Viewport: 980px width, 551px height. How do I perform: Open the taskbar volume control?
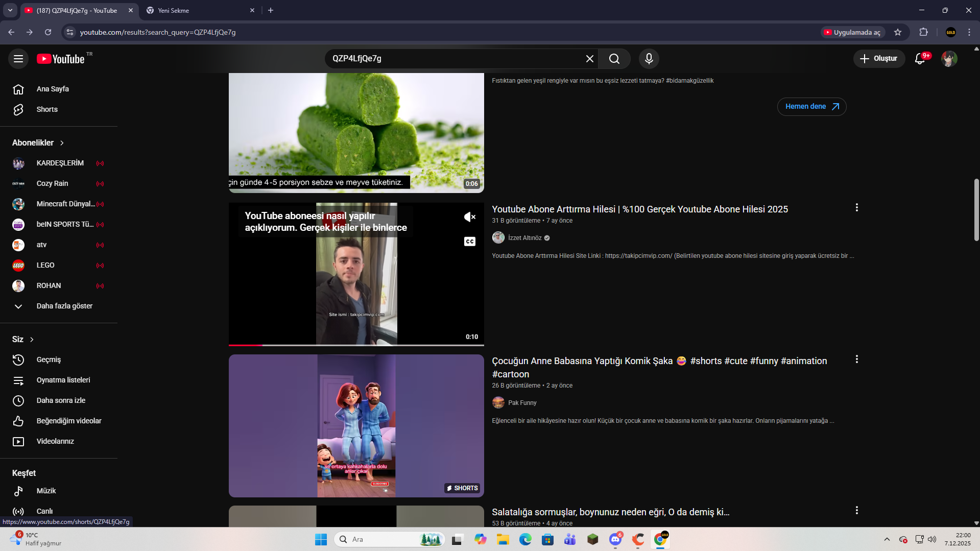click(x=932, y=540)
